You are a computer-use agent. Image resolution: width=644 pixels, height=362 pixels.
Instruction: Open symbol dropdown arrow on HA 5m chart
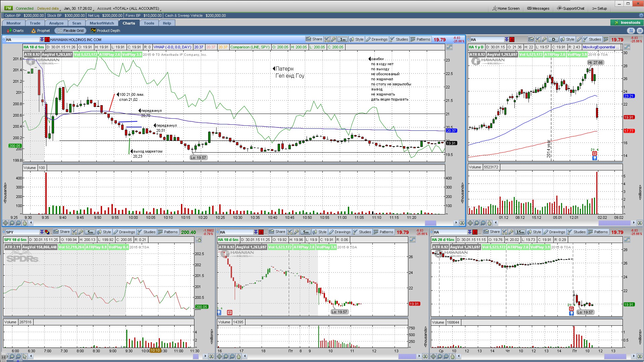256,232
